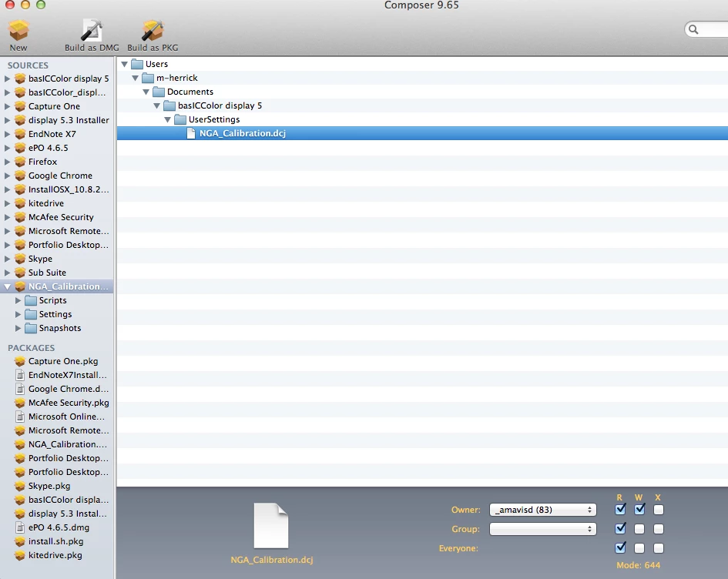
Task: Toggle Owner execute permission checkbox
Action: [x=659, y=510]
